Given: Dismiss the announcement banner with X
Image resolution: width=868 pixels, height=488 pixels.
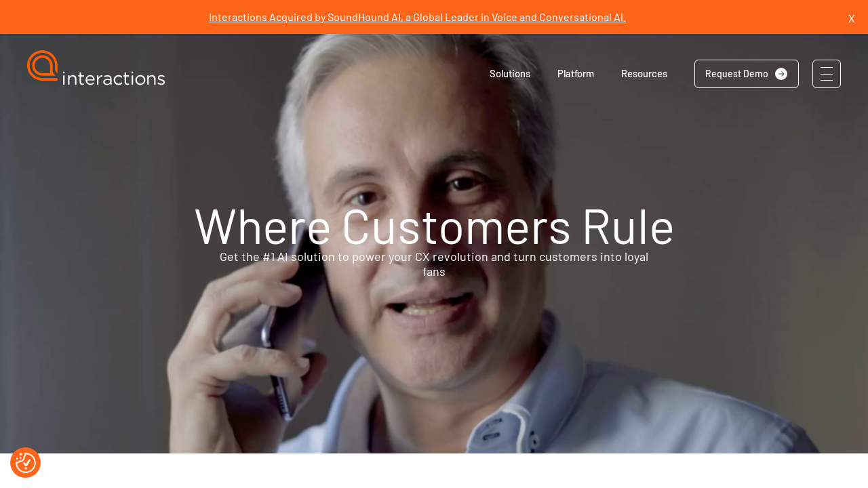Looking at the screenshot, I should click(x=851, y=18).
